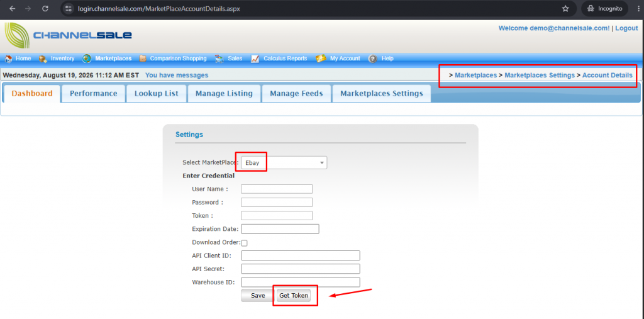This screenshot has width=644, height=319.
Task: Click Marketplaces Settings breadcrumb link
Action: [540, 76]
